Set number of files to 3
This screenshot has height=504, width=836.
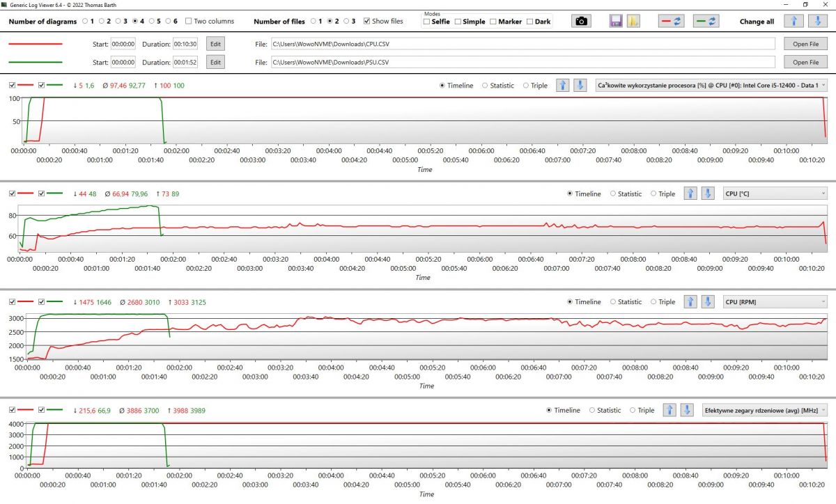tap(346, 21)
